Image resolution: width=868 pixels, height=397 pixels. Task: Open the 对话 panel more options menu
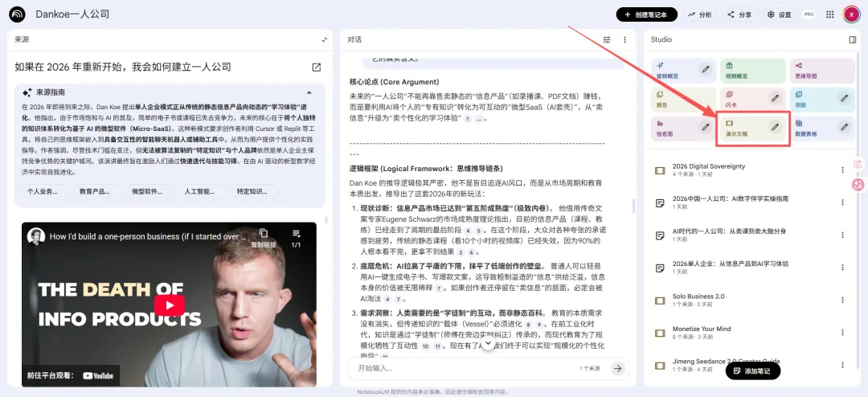coord(624,40)
